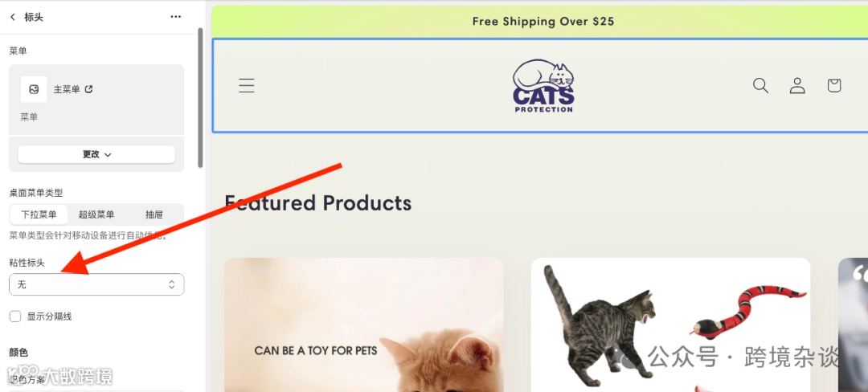Viewport: 868px width, 392px height.
Task: Select the 抽屉 menu type
Action: (x=154, y=214)
